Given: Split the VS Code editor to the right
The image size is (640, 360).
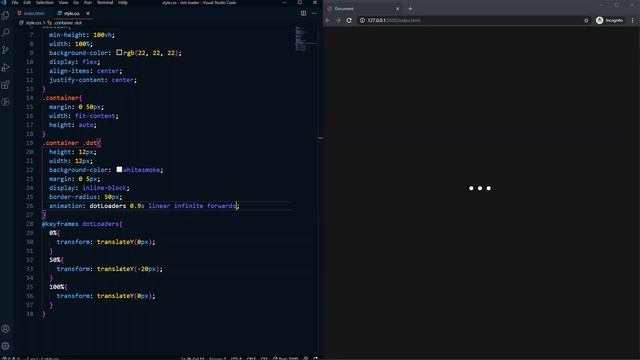Looking at the screenshot, I should click(x=303, y=13).
